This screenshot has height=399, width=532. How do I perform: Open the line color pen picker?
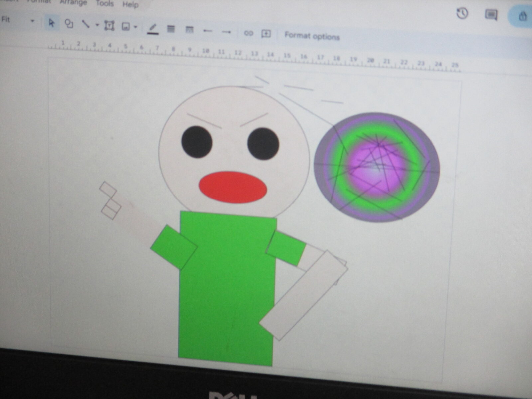pos(153,29)
